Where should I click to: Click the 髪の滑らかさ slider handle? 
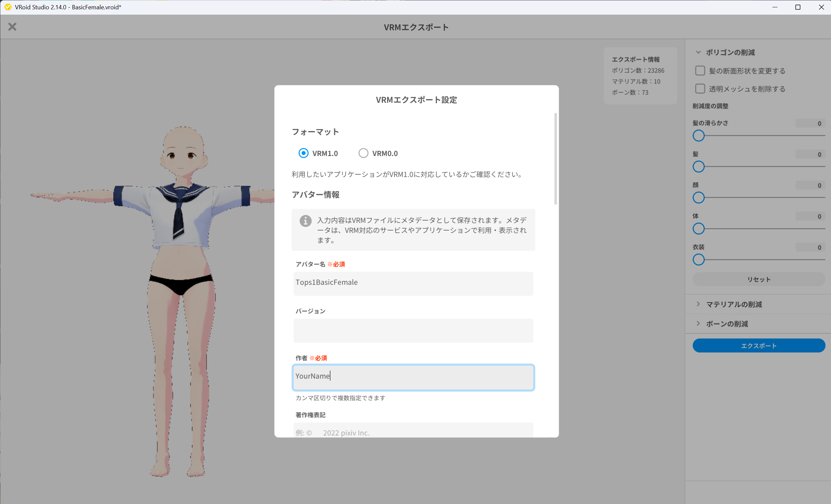tap(699, 136)
